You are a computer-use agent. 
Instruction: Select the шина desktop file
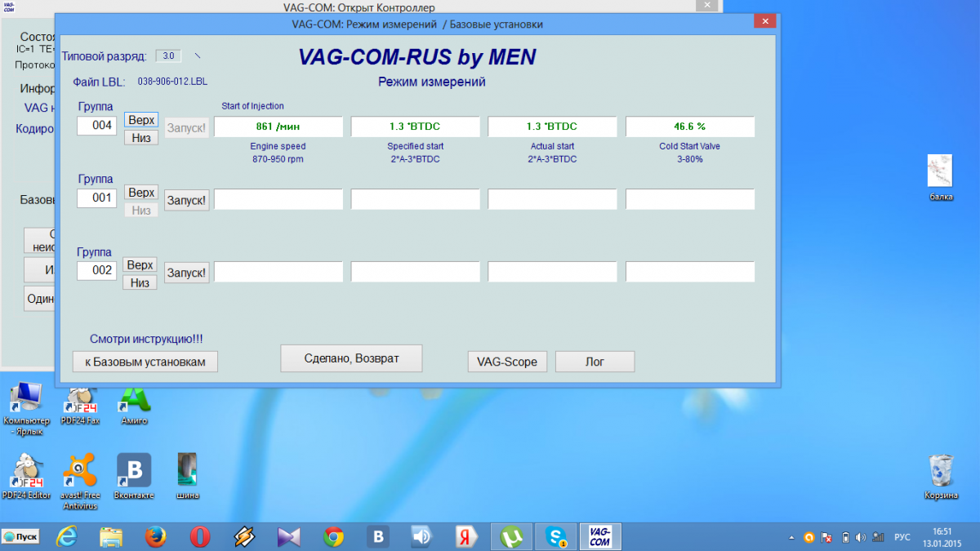click(187, 476)
